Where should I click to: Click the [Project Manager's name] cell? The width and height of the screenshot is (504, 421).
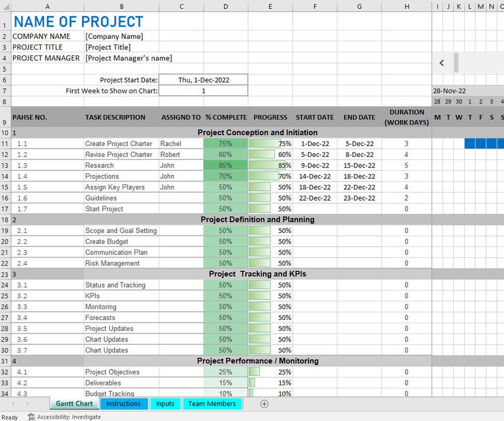tap(129, 58)
